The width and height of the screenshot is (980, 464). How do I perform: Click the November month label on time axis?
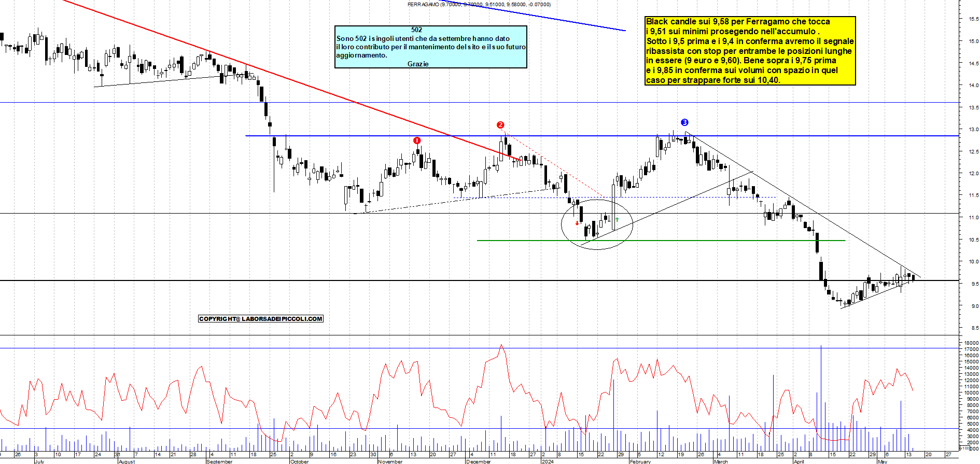(x=390, y=461)
